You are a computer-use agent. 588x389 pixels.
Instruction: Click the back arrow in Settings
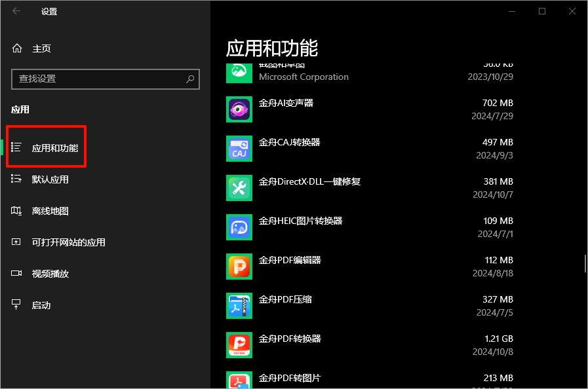[x=16, y=11]
